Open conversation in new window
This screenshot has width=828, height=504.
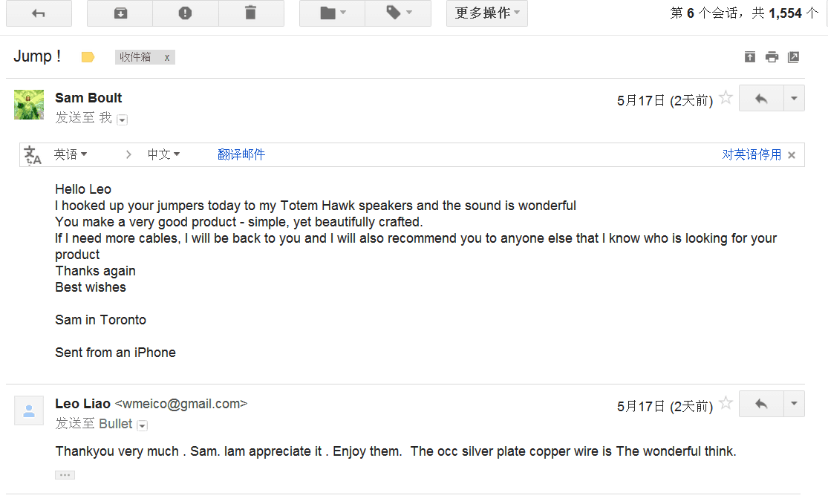794,57
